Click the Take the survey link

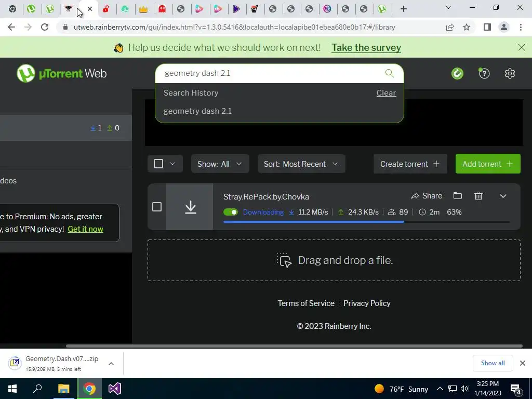366,47
